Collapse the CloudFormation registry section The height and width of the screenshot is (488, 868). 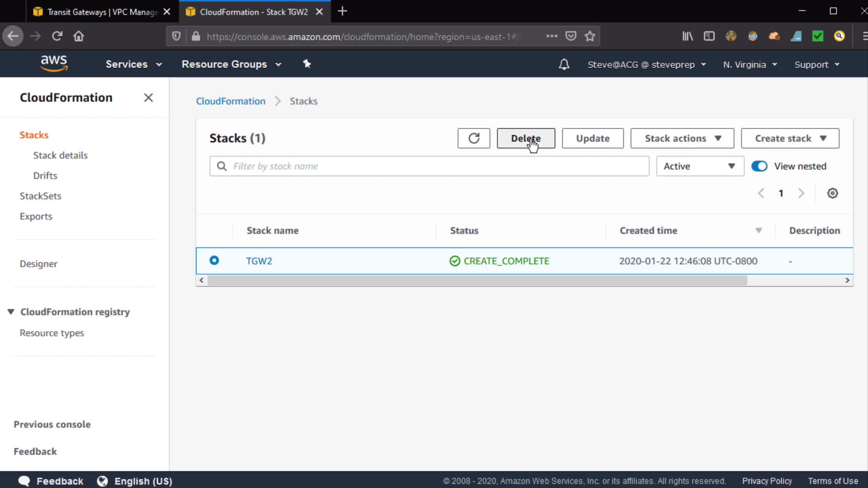click(11, 312)
